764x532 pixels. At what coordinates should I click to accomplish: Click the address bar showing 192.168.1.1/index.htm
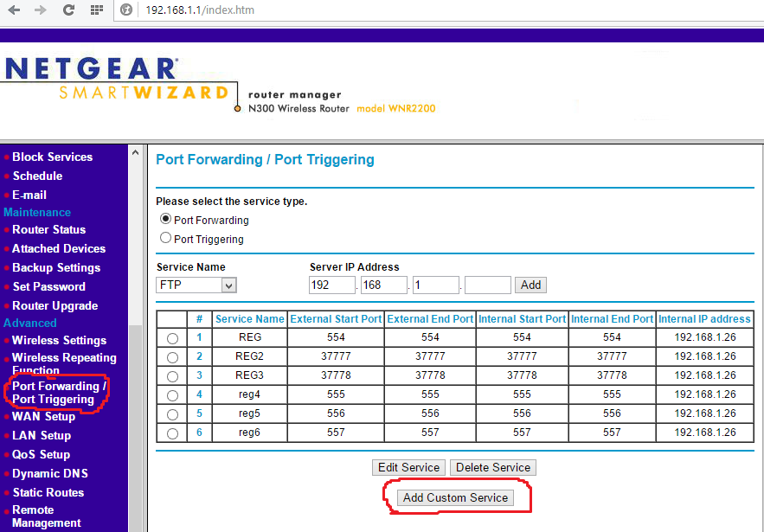[x=200, y=10]
